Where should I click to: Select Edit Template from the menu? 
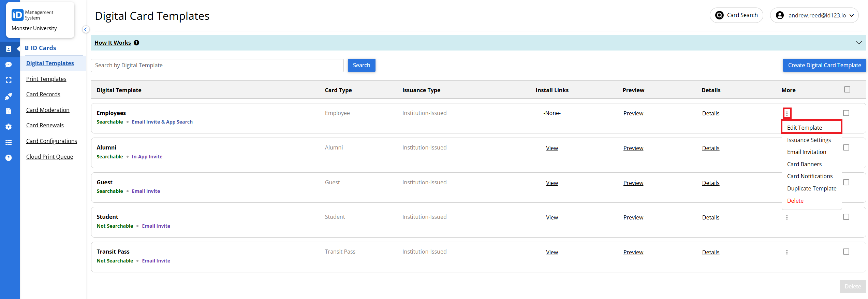pos(805,128)
